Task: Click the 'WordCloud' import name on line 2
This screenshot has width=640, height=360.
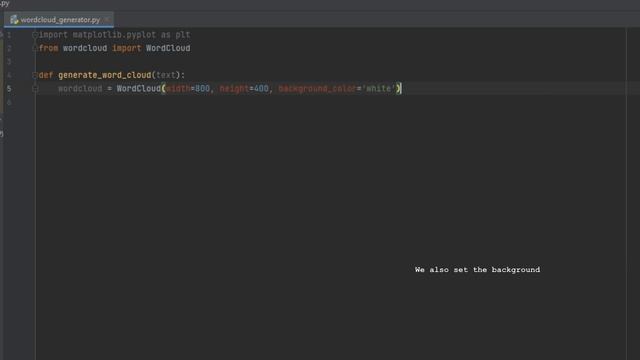Action: click(168, 48)
